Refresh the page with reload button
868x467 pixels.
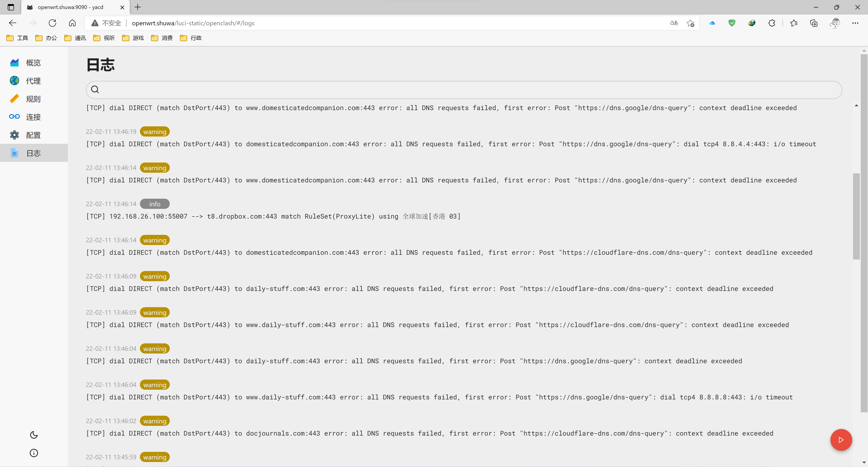52,23
